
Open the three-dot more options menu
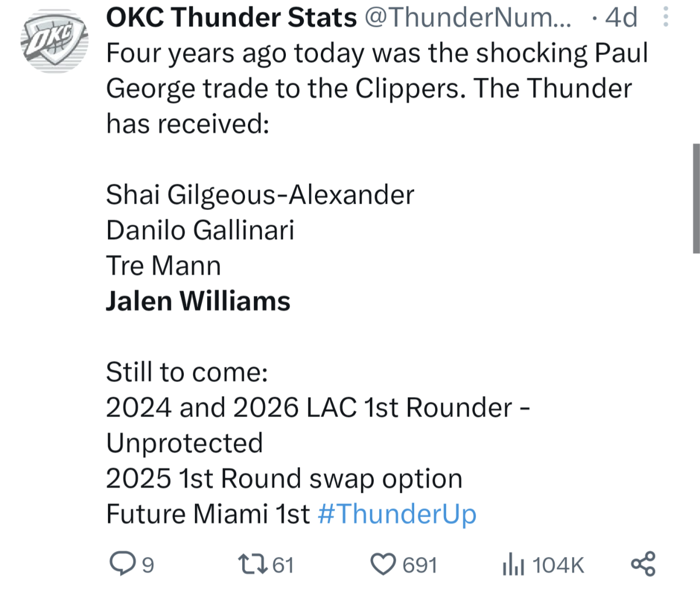[x=665, y=17]
